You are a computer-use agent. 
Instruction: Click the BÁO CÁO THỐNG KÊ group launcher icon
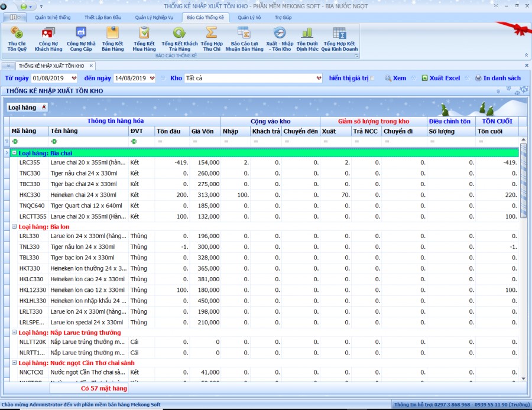356,56
